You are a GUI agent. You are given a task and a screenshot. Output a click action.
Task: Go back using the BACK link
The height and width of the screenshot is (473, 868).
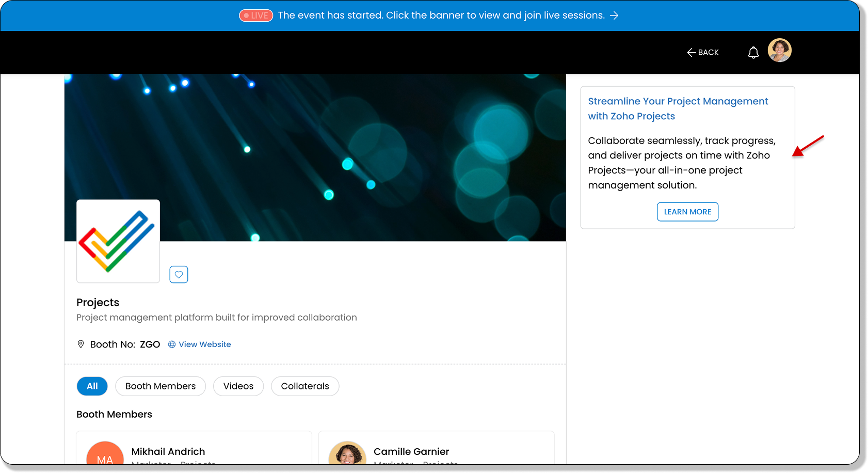(x=703, y=52)
